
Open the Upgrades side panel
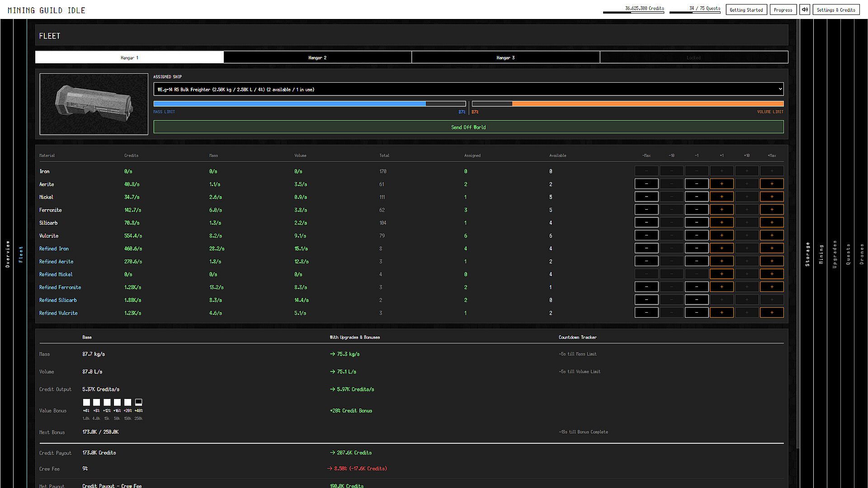point(835,254)
